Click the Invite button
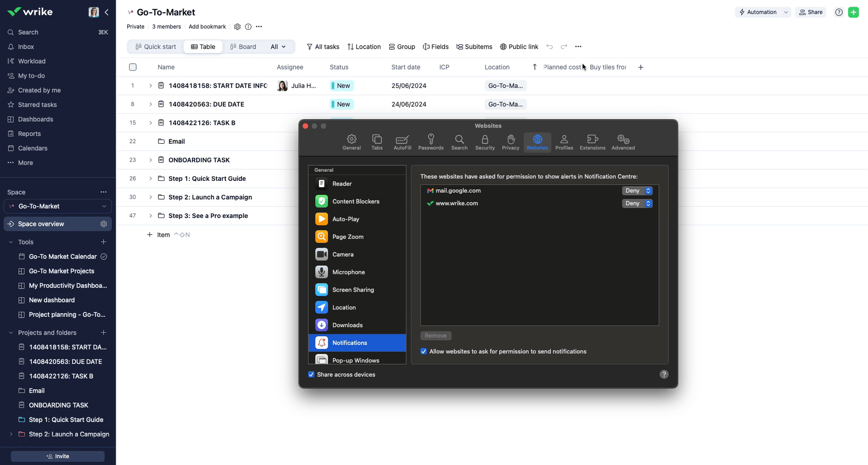The width and height of the screenshot is (868, 465). pyautogui.click(x=58, y=456)
